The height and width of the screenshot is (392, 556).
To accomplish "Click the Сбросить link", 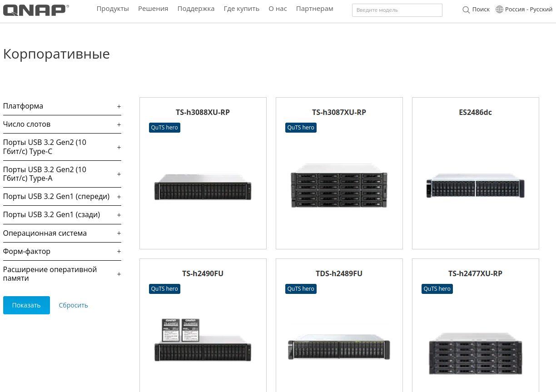I will click(x=73, y=305).
